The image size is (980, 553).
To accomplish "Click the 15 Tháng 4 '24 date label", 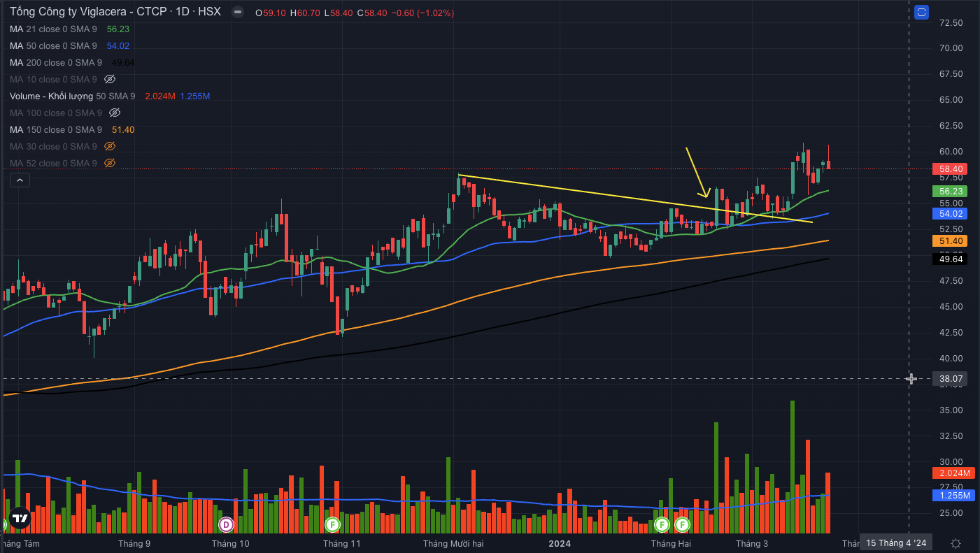I will tap(896, 543).
